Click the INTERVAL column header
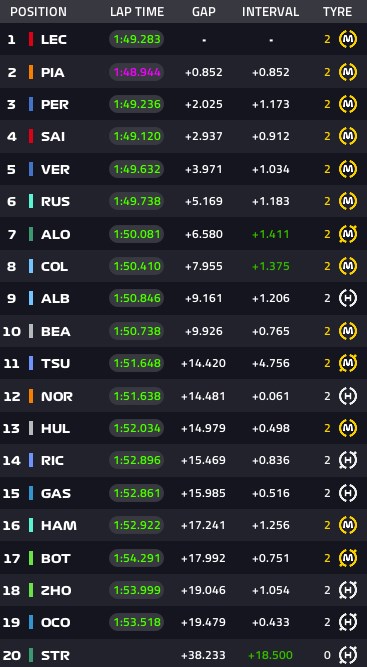This screenshot has height=667, width=367. [x=270, y=11]
